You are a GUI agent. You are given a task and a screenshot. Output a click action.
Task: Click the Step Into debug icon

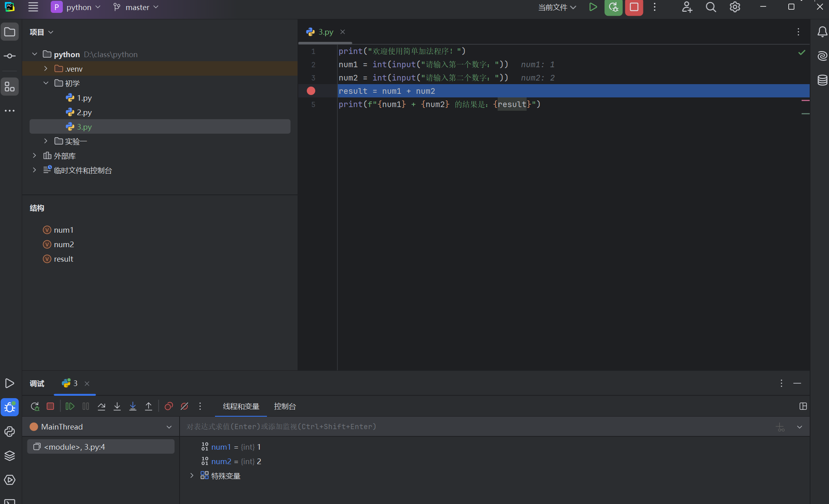coord(117,407)
